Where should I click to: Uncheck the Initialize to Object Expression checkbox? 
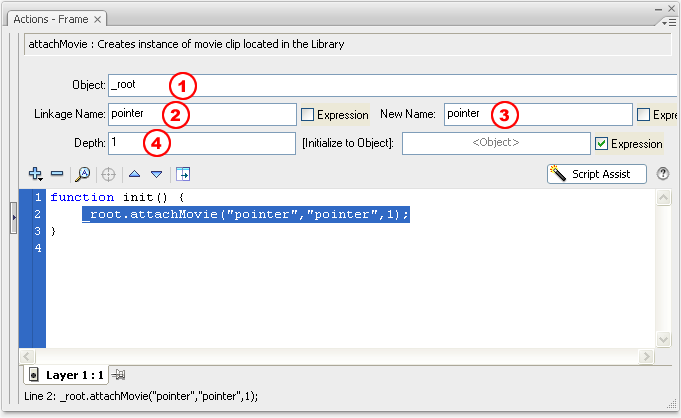click(601, 144)
